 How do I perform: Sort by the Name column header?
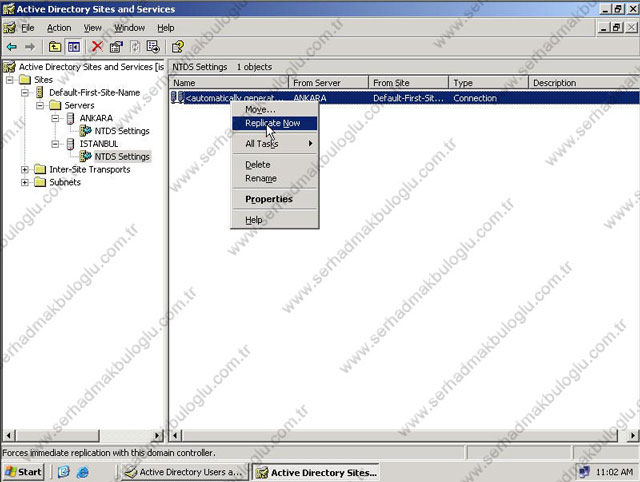[x=229, y=83]
